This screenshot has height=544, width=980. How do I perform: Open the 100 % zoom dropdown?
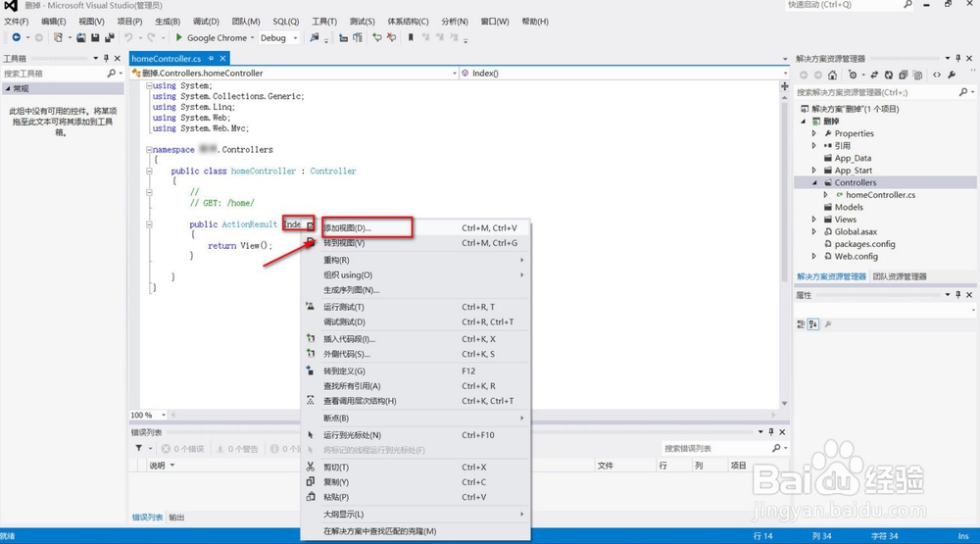point(164,416)
